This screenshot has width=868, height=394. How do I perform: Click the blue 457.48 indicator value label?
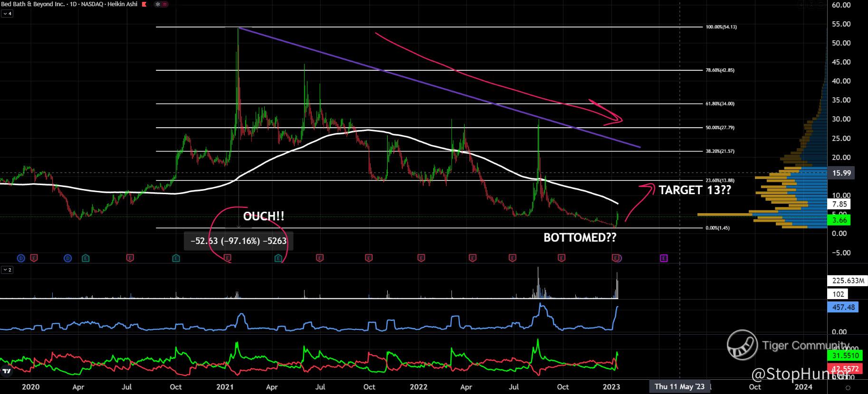tap(843, 307)
